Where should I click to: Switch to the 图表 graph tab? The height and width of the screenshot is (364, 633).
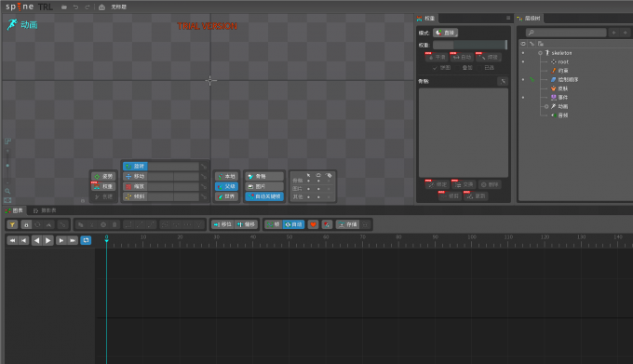click(14, 210)
